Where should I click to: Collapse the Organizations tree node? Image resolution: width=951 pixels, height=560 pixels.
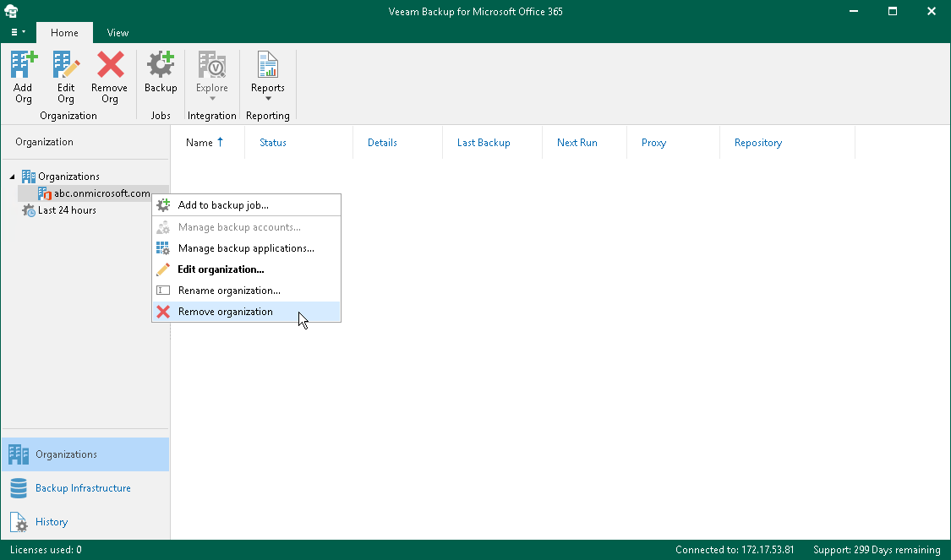click(12, 177)
